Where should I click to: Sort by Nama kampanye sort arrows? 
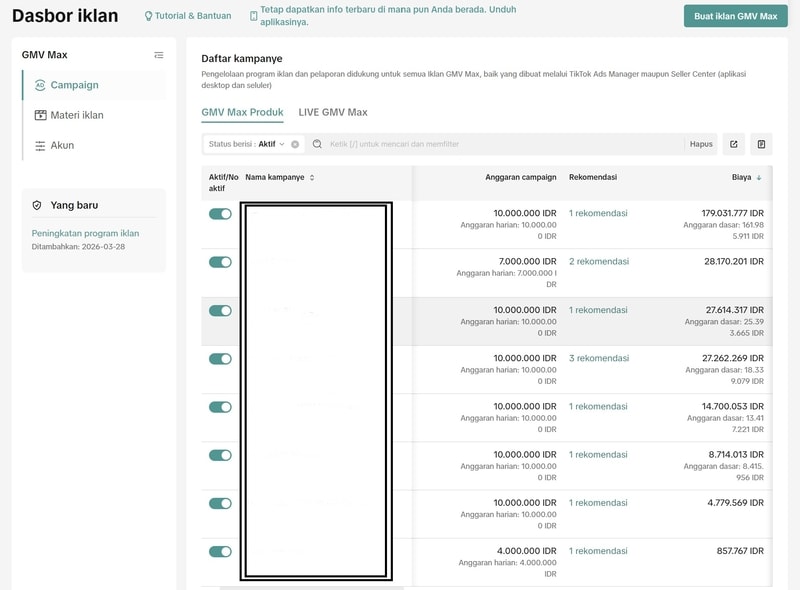tap(312, 178)
